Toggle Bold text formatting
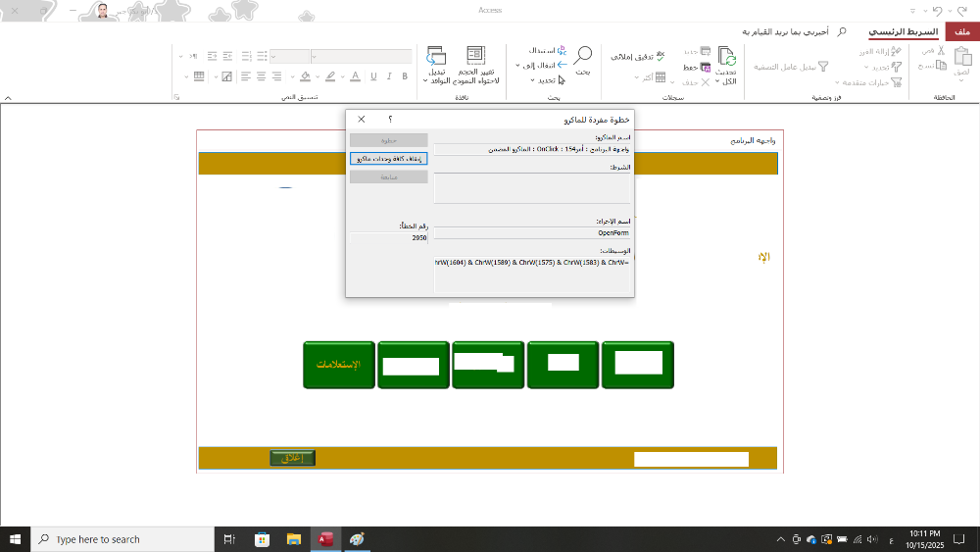Screen dimensions: 980x552 click(x=406, y=76)
